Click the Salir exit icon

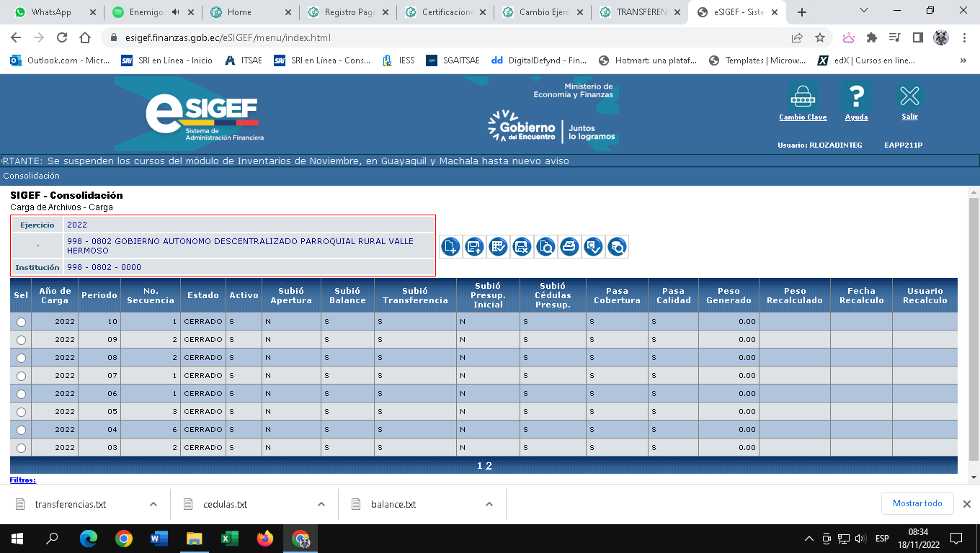tap(909, 96)
